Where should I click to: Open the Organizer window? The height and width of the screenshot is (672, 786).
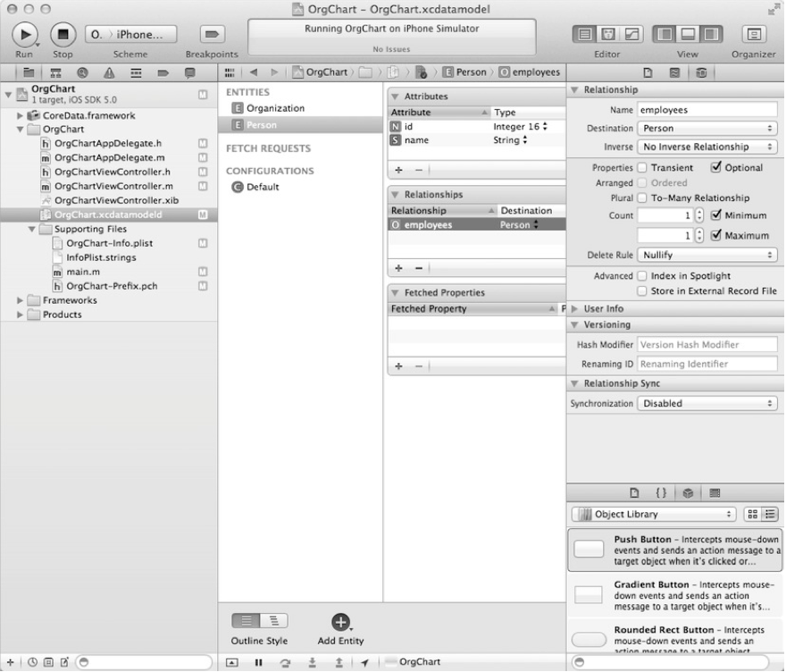(754, 34)
